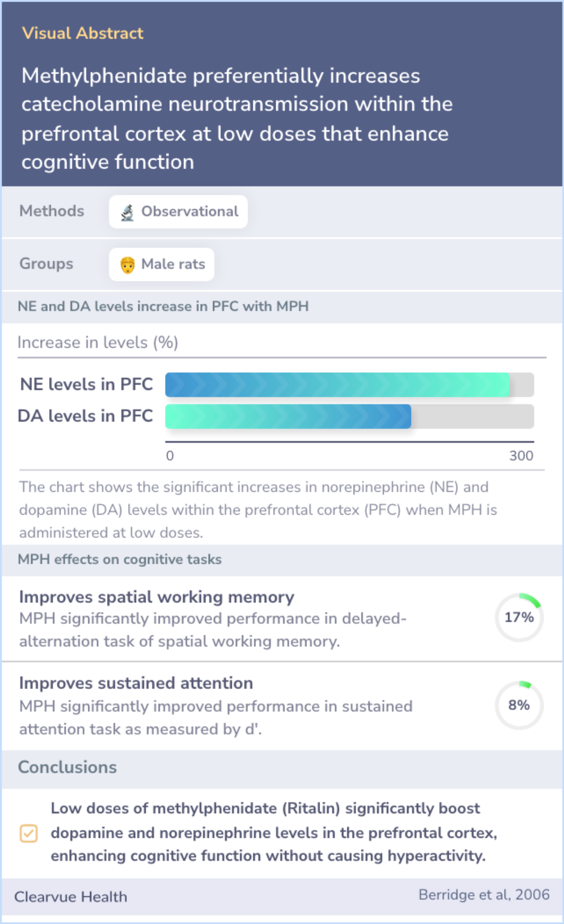
Task: Click the Clearvue Health branding text
Action: tap(70, 897)
